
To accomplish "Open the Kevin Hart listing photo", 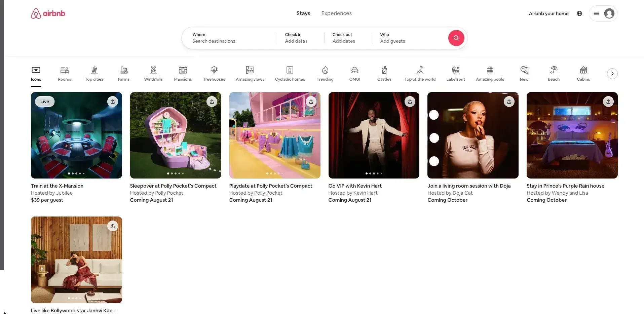I will click(x=374, y=135).
